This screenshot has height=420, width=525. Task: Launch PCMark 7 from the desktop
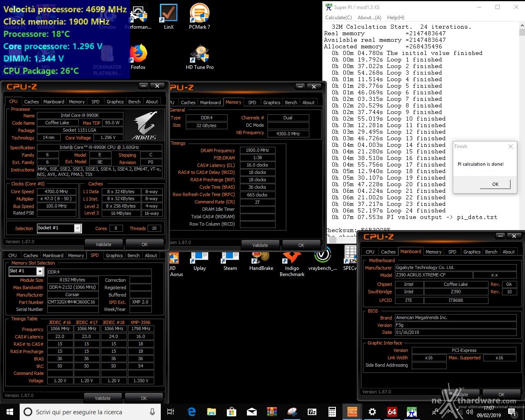coord(200,17)
